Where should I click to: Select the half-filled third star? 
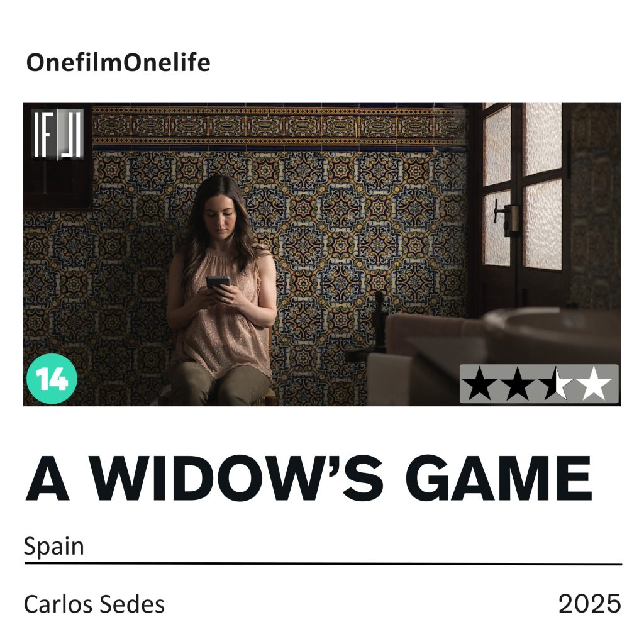click(x=556, y=384)
